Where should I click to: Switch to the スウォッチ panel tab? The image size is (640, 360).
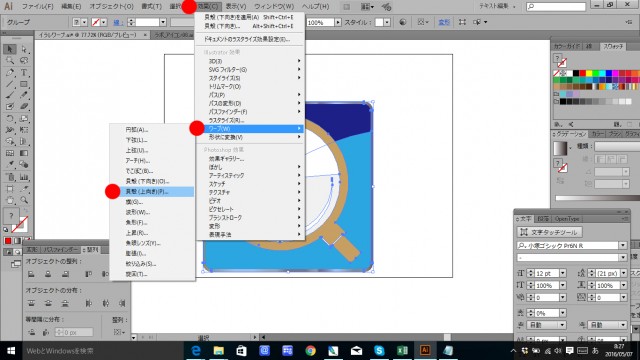(613, 47)
